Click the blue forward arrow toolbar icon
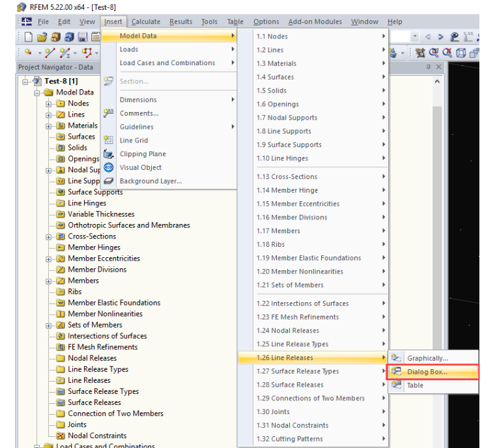495x448 pixels. tap(441, 37)
